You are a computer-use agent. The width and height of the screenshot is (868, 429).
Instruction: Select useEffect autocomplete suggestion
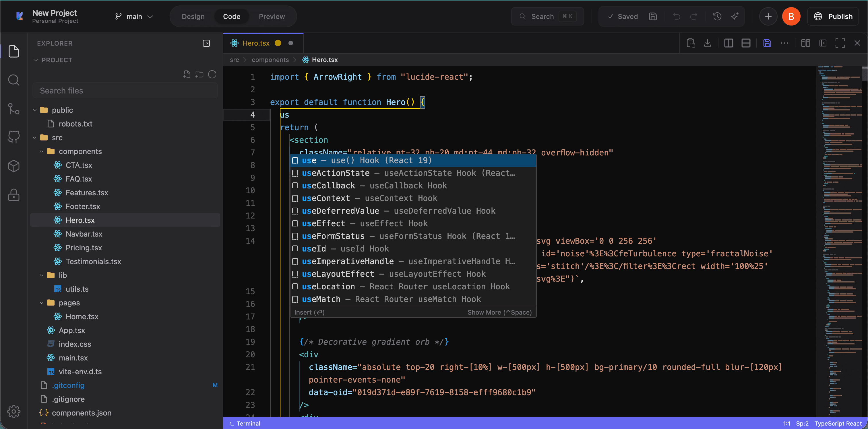click(x=413, y=223)
